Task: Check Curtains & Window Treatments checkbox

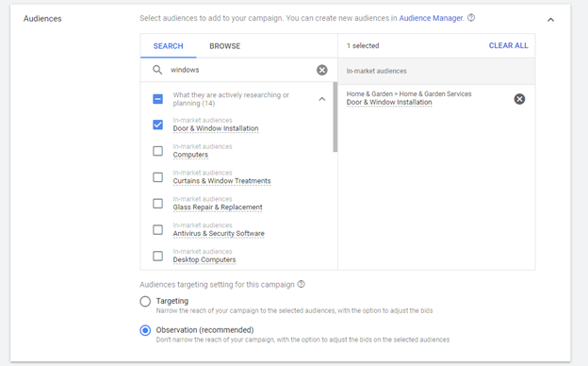Action: pos(158,177)
